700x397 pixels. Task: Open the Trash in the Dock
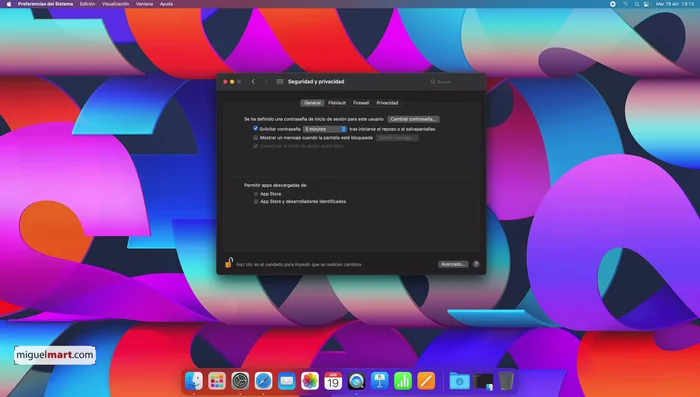(x=506, y=381)
